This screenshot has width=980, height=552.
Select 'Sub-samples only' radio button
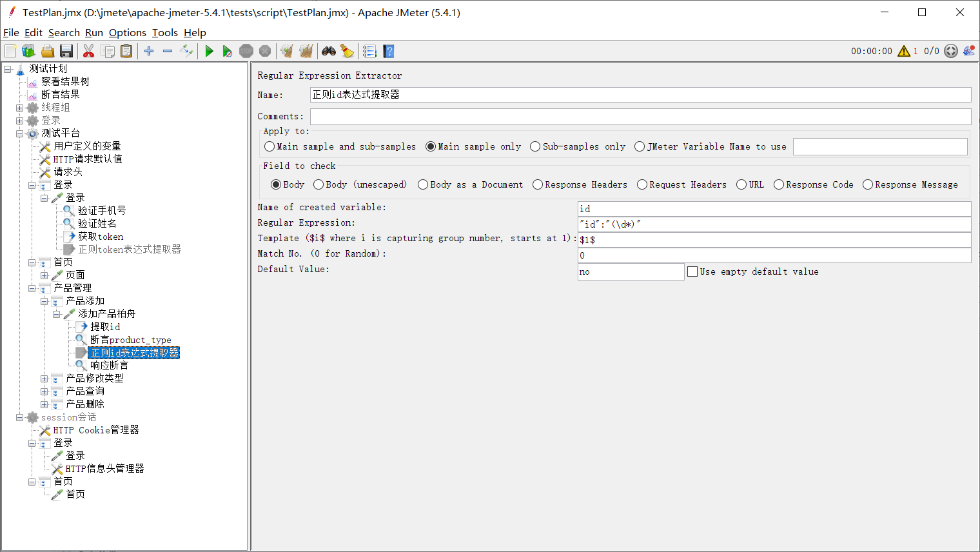[x=535, y=146]
